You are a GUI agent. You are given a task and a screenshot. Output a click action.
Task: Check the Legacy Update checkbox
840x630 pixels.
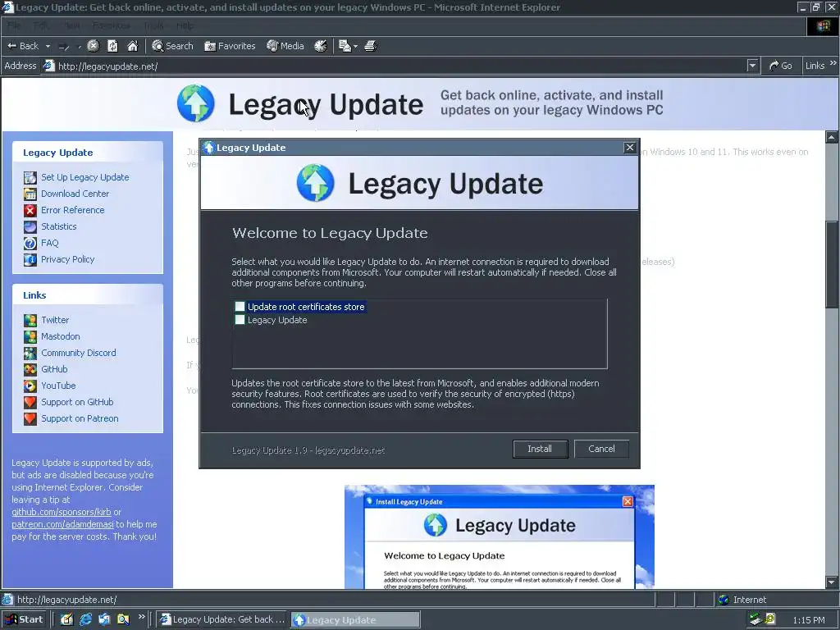(x=240, y=320)
